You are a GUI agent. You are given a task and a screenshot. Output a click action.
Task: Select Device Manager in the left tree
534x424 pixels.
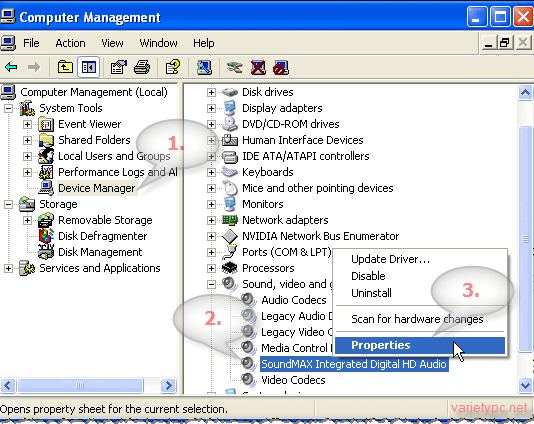pos(97,188)
